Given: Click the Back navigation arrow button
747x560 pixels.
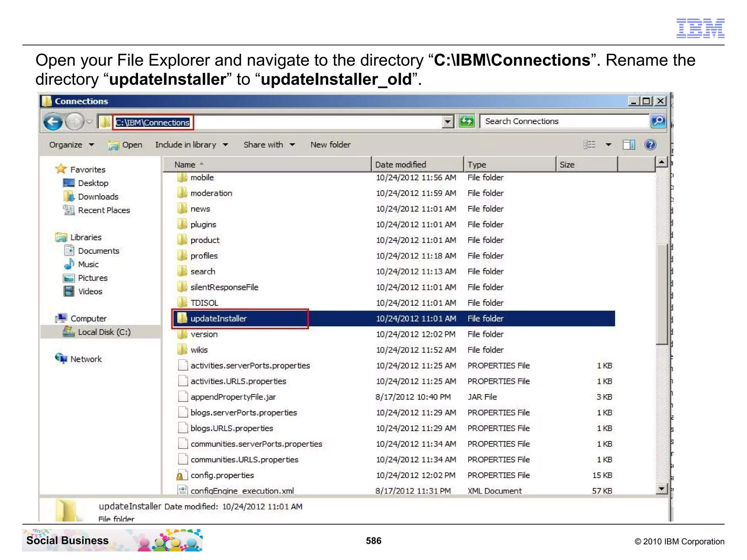Looking at the screenshot, I should tap(53, 122).
